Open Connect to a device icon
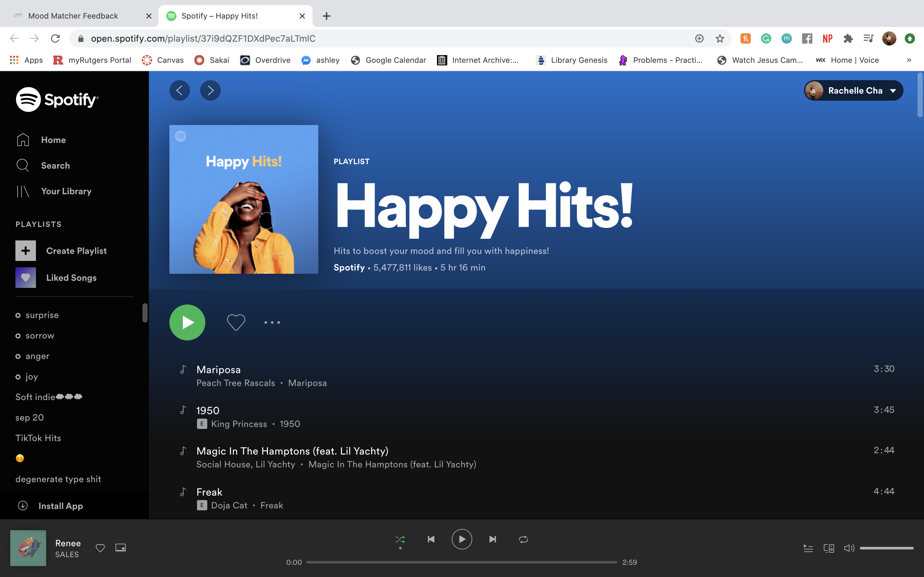This screenshot has width=924, height=577. tap(828, 548)
